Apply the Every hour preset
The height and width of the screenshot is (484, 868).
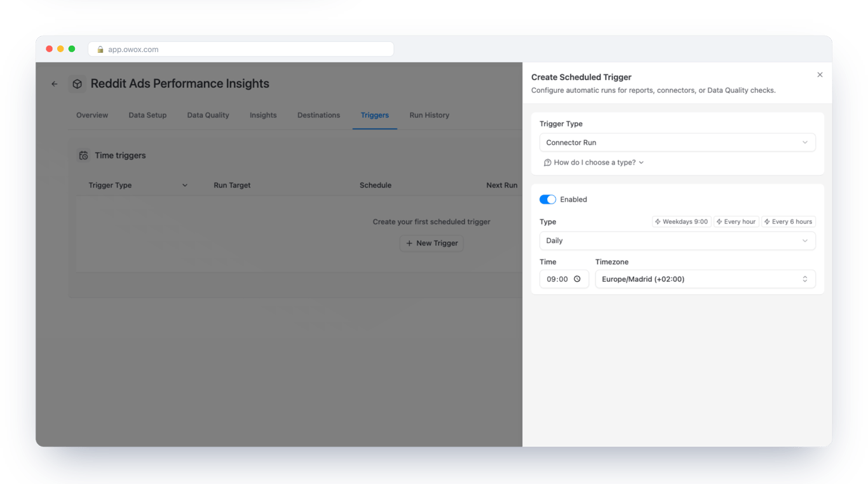click(736, 222)
